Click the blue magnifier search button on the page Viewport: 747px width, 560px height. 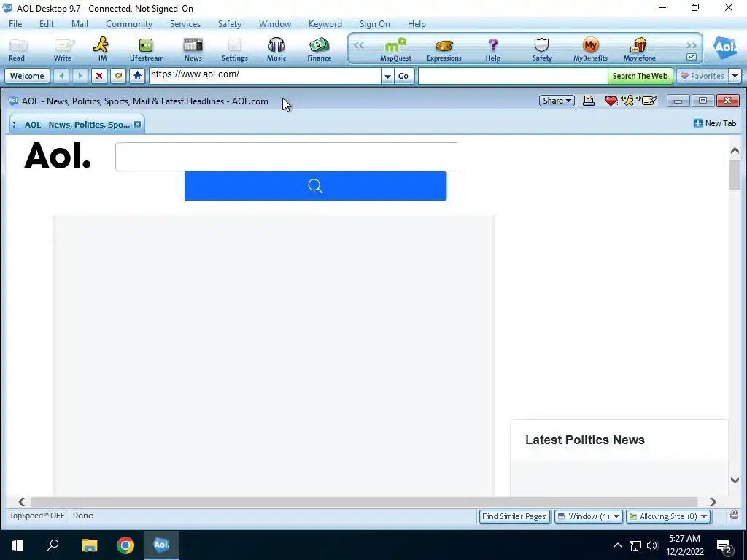[x=315, y=186]
